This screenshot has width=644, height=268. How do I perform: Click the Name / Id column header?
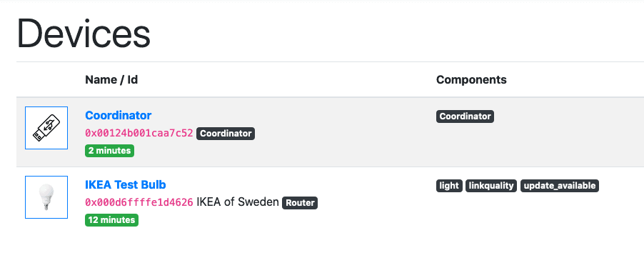tap(111, 80)
